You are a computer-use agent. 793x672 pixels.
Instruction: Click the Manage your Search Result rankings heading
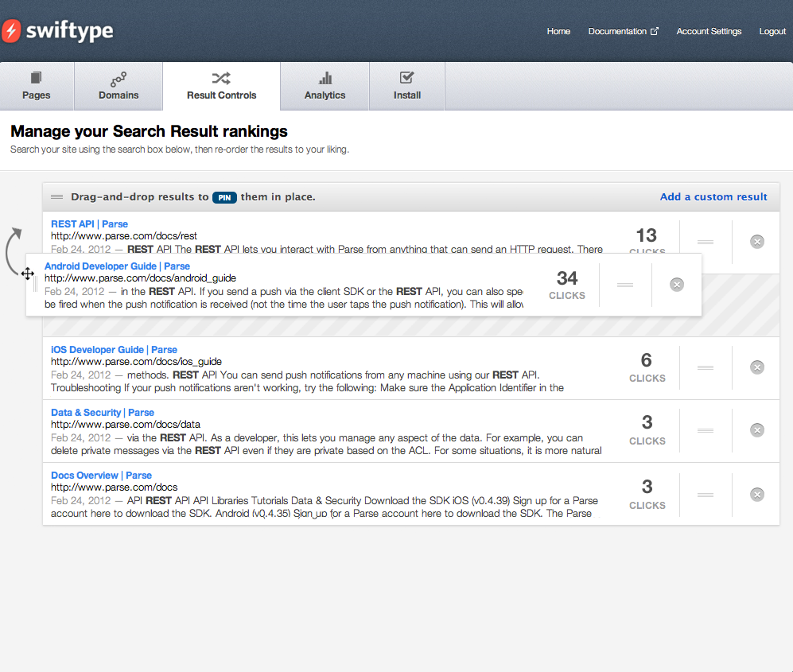149,131
